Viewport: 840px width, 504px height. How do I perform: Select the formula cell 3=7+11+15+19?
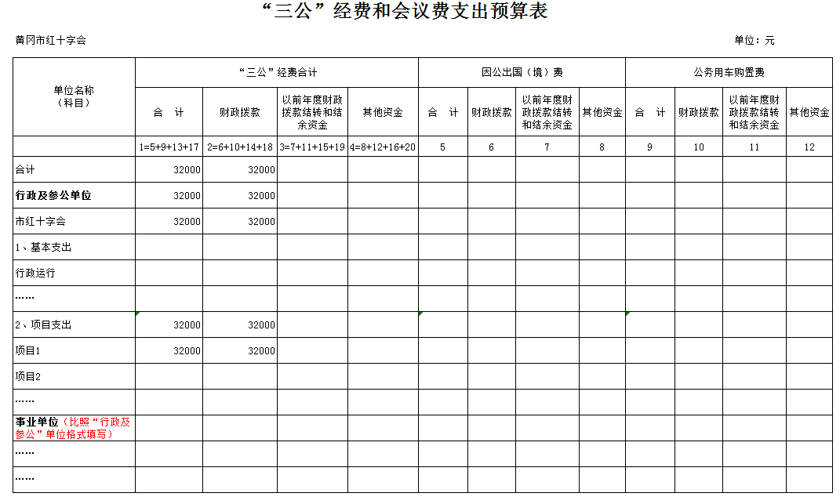click(312, 147)
